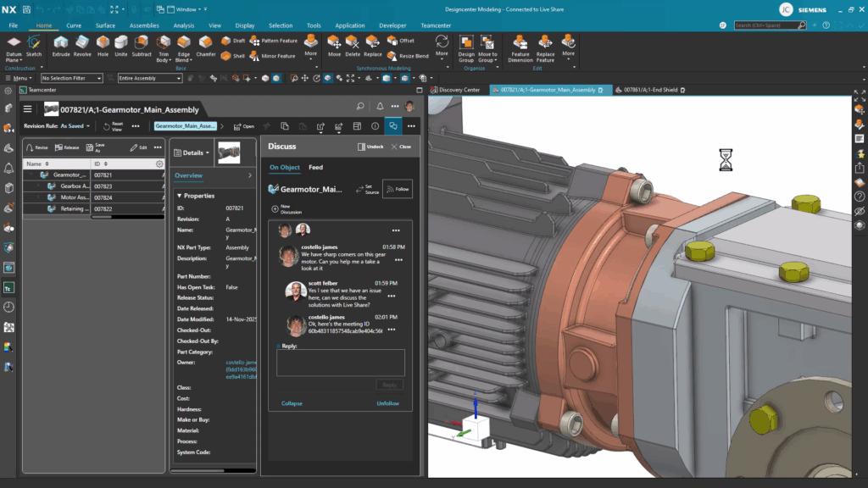
Task: Switch to the Feed tab
Action: [315, 168]
